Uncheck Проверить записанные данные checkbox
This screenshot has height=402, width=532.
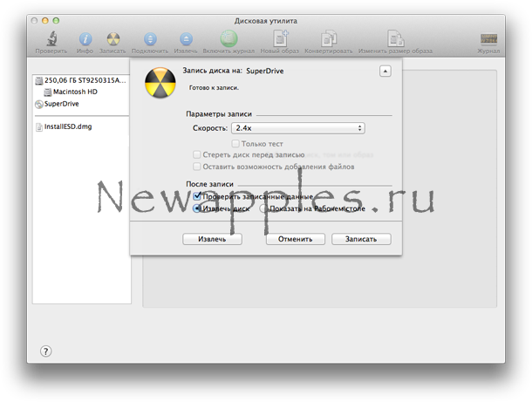tap(197, 196)
